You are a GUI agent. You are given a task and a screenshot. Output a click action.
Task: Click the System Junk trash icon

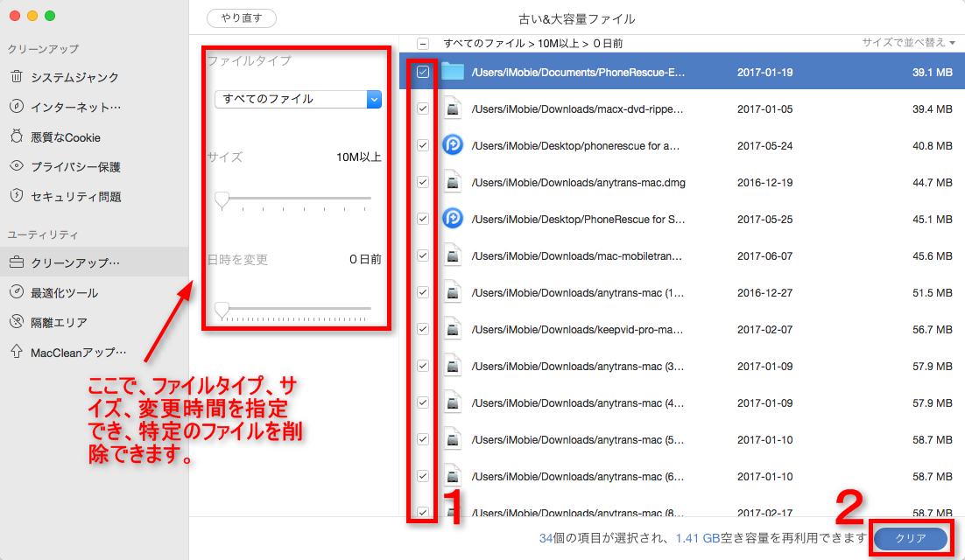(17, 77)
